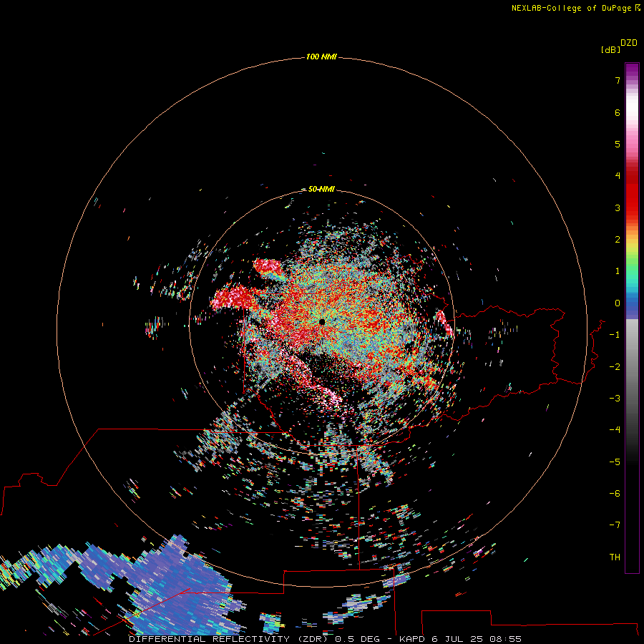Select the 100 NMI range ring label
This screenshot has height=644, width=644.
point(321,57)
